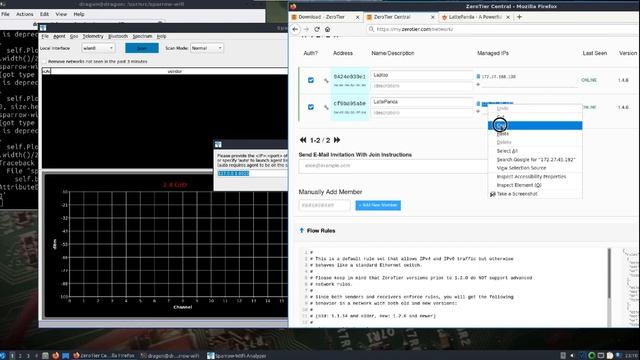Go back in Firefox navigation
Viewport: 640px width, 360px height.
click(295, 29)
